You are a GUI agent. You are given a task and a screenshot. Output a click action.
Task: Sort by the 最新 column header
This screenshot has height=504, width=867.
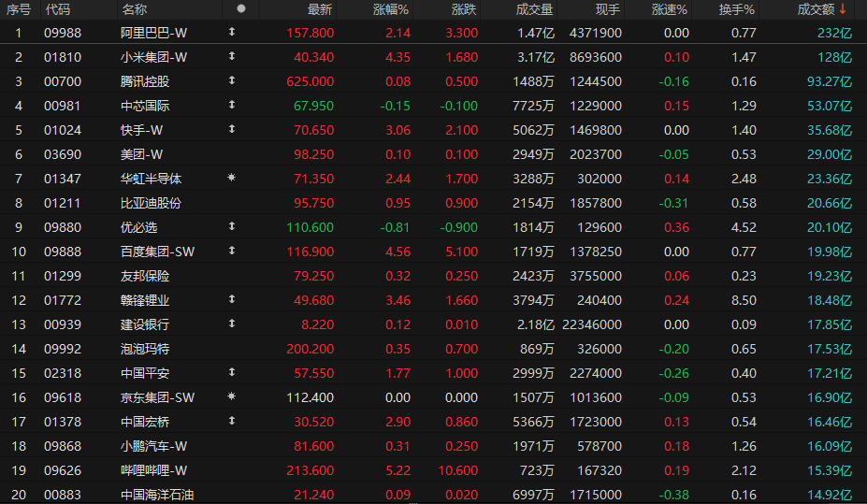click(320, 9)
